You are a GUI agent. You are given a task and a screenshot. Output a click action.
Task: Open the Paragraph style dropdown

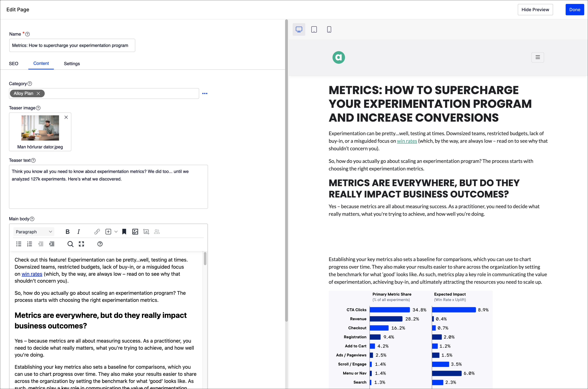point(34,231)
